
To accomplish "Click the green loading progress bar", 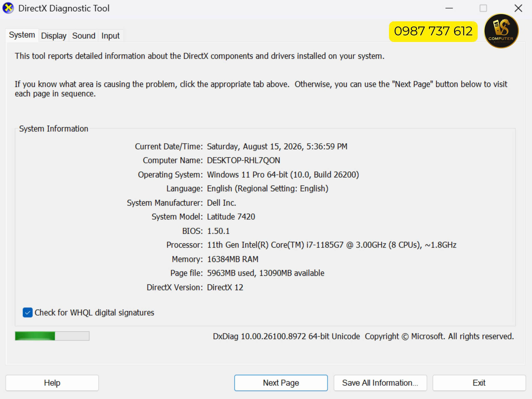I will tap(52, 336).
